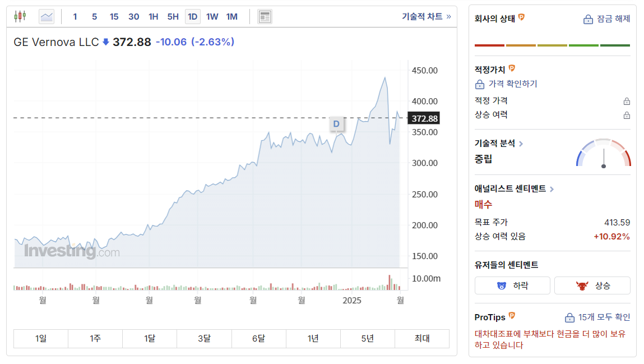Select the 1D interval
This screenshot has width=644, height=364.
click(x=193, y=16)
